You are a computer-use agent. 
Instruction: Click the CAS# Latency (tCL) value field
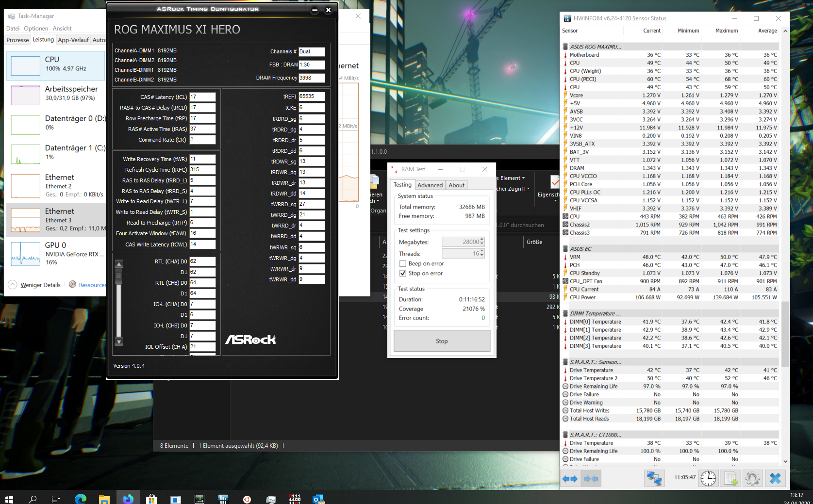click(x=202, y=97)
